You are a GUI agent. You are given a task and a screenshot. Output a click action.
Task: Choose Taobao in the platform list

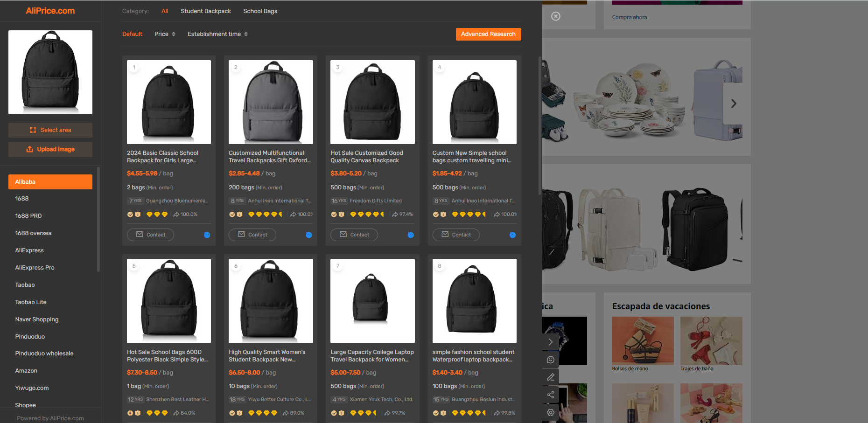(25, 285)
